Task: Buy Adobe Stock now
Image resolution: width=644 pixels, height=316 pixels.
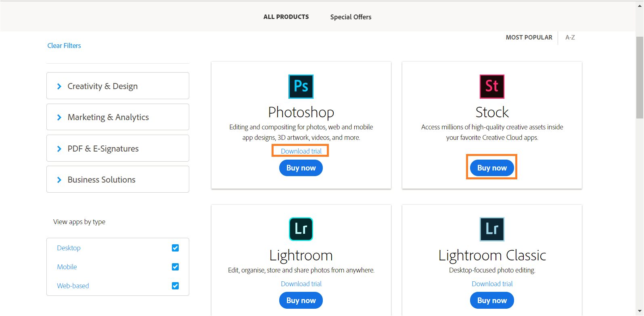Action: pyautogui.click(x=492, y=168)
